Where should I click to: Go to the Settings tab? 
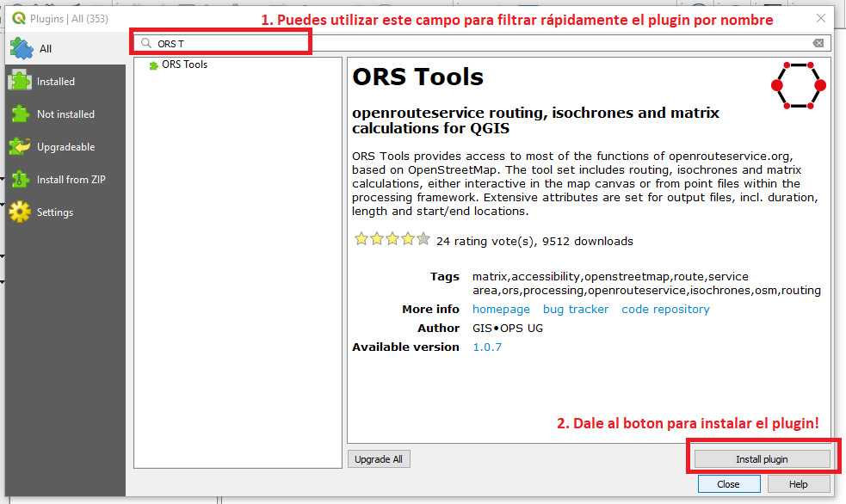pyautogui.click(x=65, y=212)
